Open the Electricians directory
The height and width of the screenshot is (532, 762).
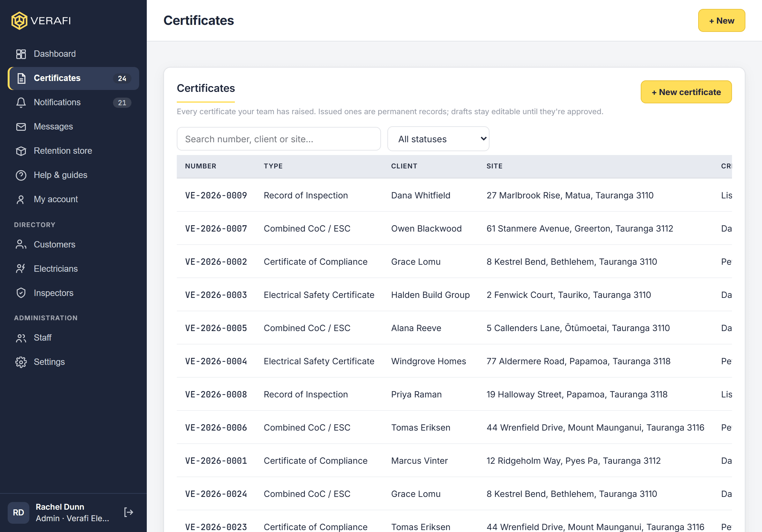73,269
